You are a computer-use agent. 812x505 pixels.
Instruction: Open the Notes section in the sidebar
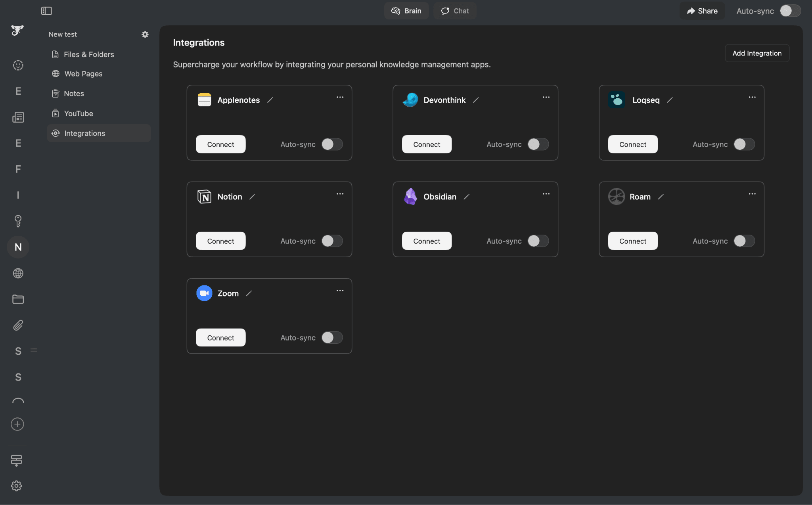coord(74,93)
